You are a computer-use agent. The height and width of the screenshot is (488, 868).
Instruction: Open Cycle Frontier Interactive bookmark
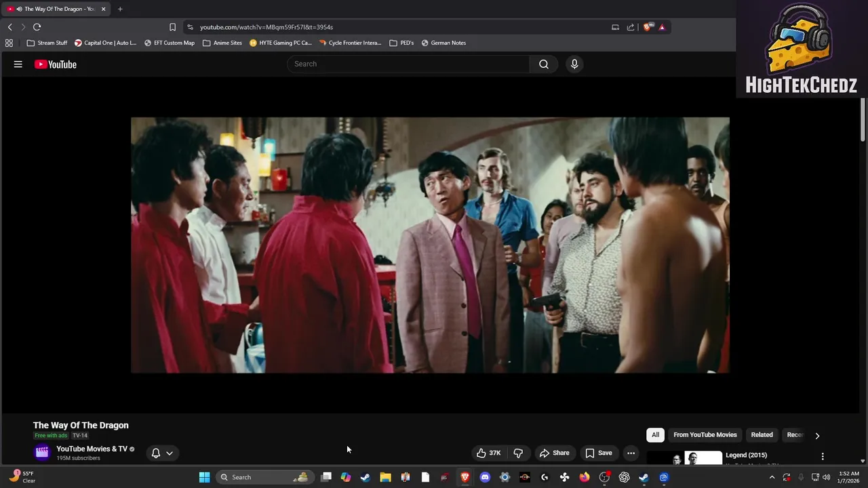(x=350, y=43)
